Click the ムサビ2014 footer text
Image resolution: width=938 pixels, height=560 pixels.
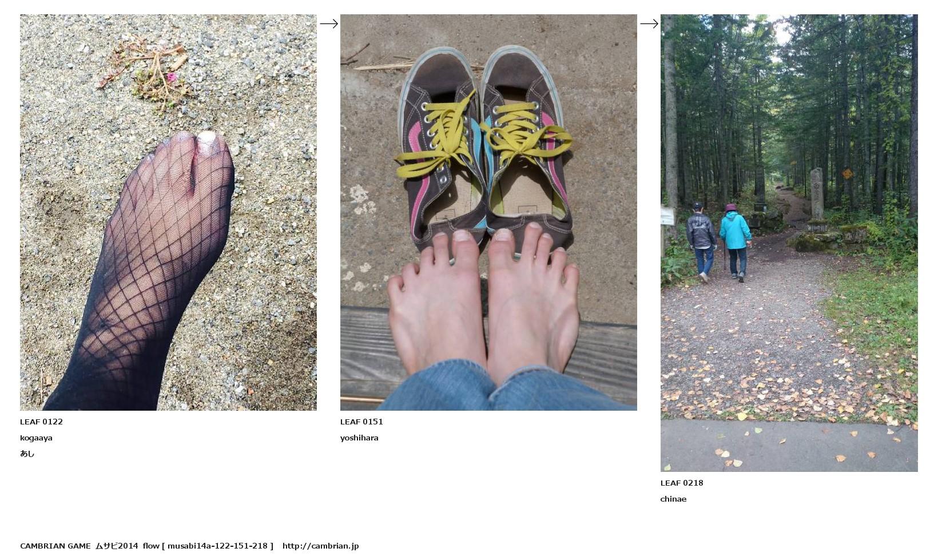117,546
